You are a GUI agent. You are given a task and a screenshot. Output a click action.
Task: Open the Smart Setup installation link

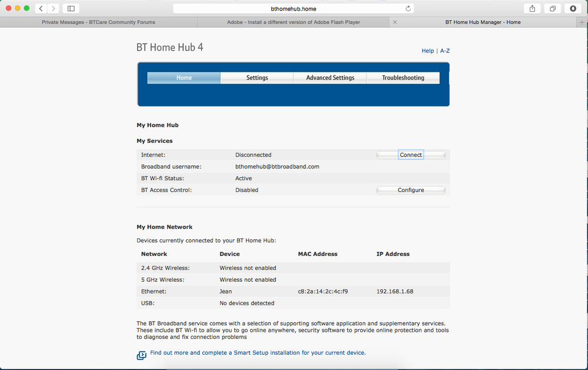pos(258,353)
